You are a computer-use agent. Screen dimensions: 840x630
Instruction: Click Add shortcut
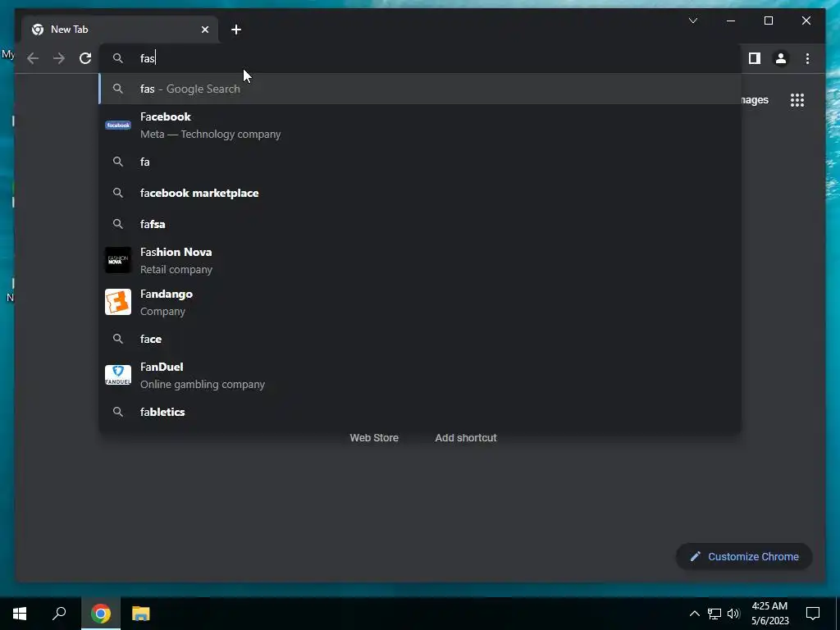pyautogui.click(x=466, y=438)
